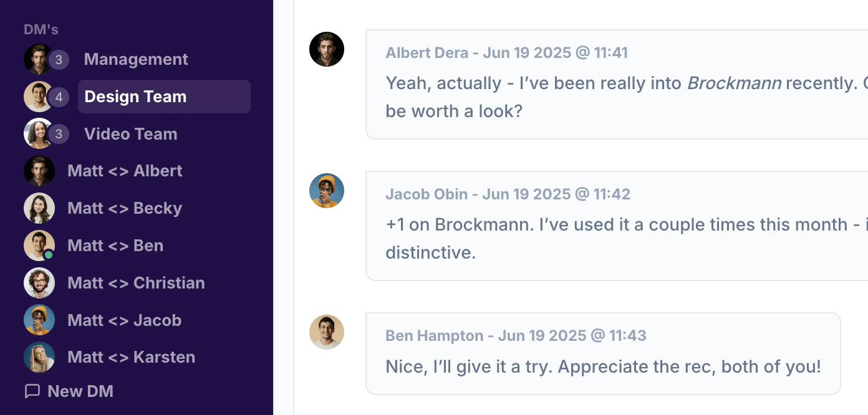Click the Management group avatar
Screen dimensions: 868x415
pos(37,59)
